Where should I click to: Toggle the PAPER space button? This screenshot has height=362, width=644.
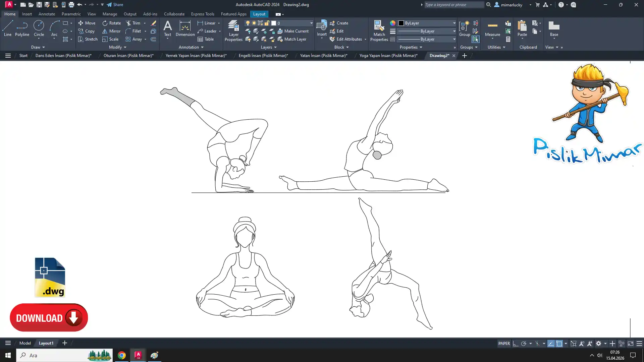tap(504, 343)
